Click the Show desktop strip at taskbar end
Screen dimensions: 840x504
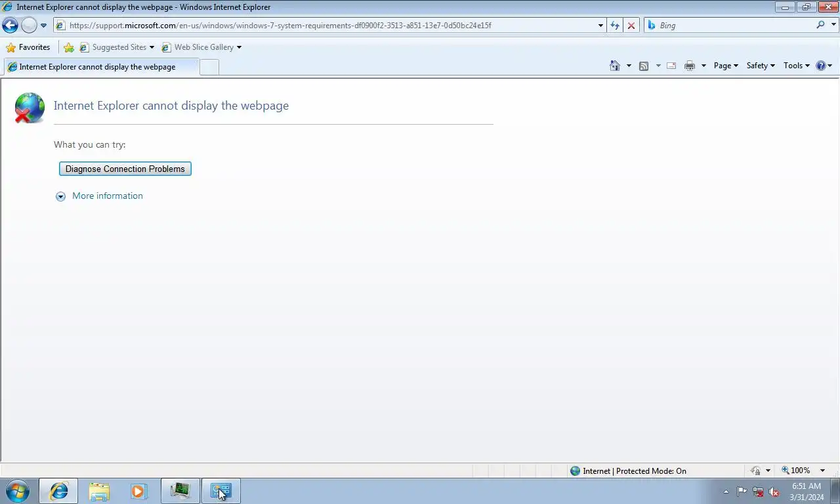coord(835,491)
